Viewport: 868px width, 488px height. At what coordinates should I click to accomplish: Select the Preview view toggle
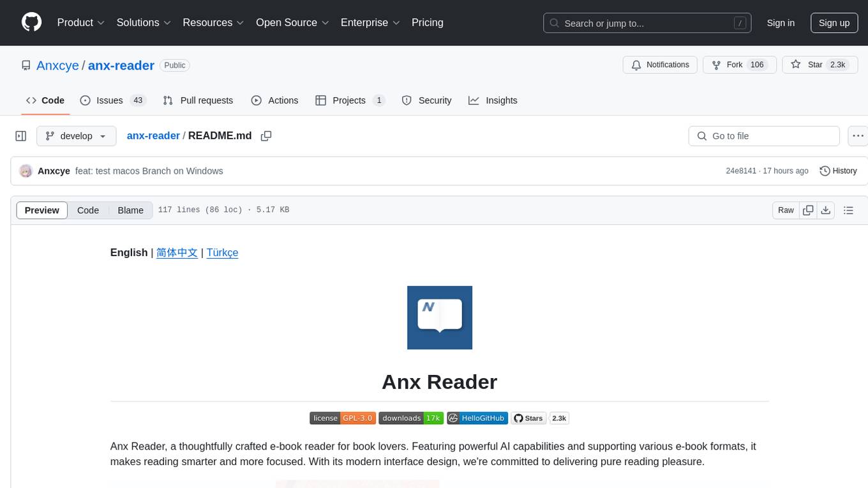pyautogui.click(x=42, y=210)
